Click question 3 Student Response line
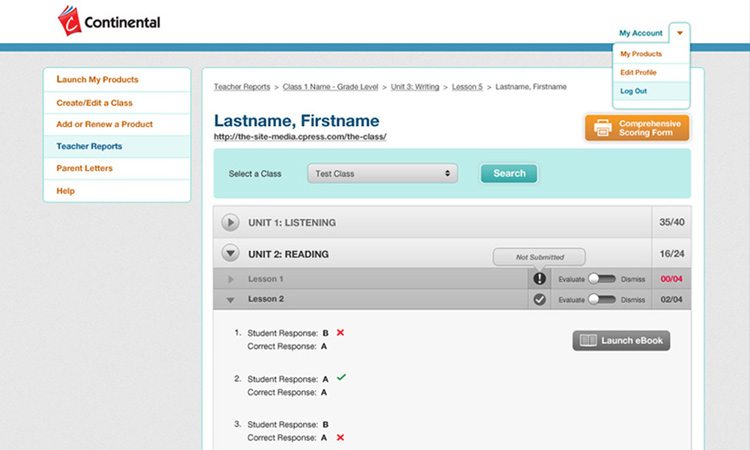750x450 pixels. click(x=288, y=424)
